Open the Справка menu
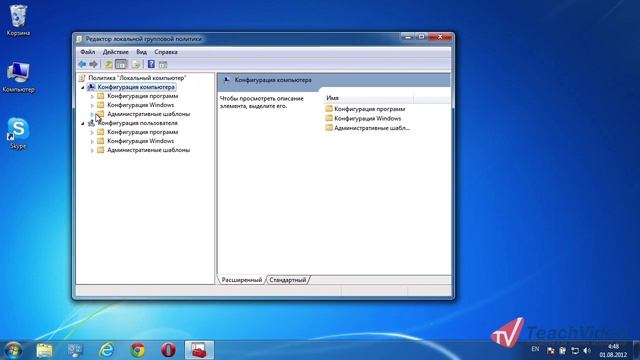 166,52
